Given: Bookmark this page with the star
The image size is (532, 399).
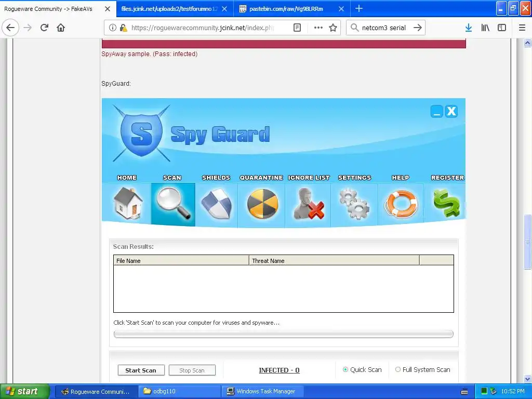Looking at the screenshot, I should point(333,28).
